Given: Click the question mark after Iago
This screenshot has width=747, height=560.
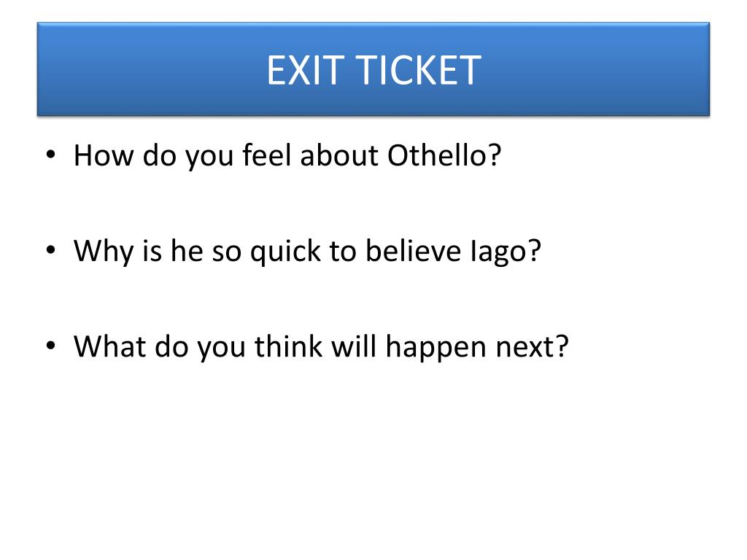Looking at the screenshot, I should click(x=534, y=251).
